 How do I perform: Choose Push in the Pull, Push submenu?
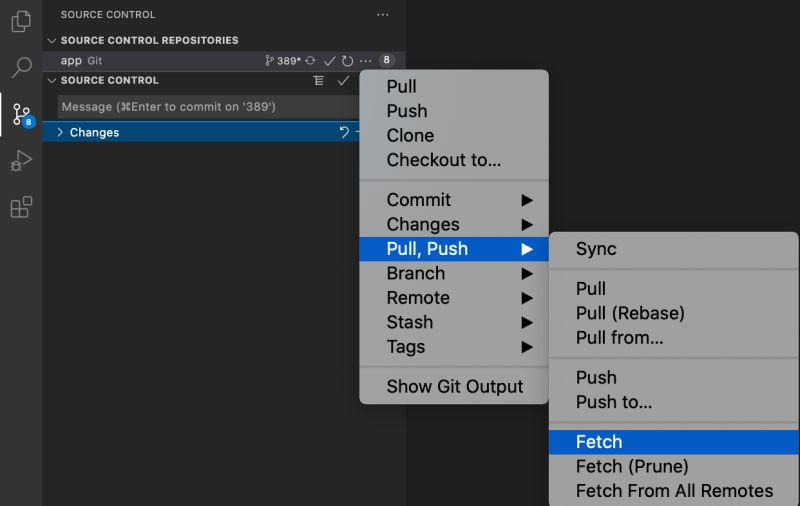(x=673, y=377)
